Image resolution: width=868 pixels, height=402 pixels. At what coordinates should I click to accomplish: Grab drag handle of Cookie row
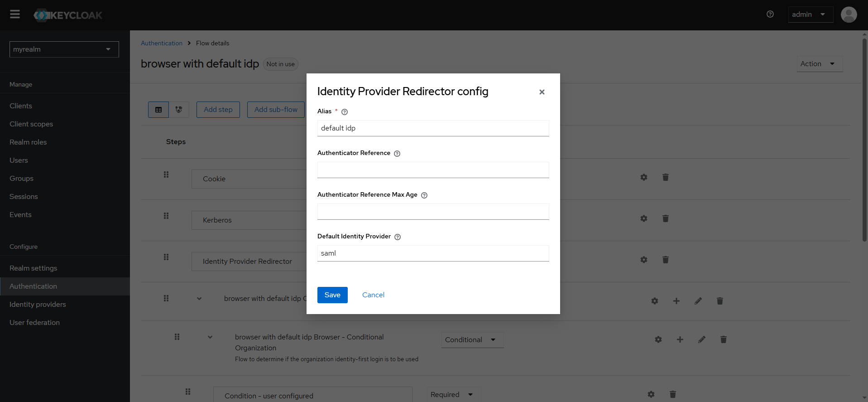[x=166, y=174]
